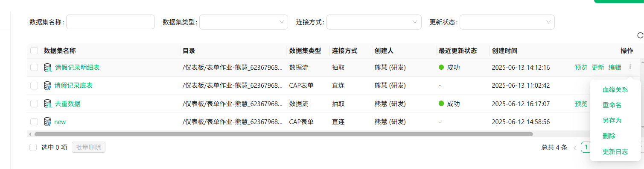Focus the 数据集名称 search input

click(111, 22)
